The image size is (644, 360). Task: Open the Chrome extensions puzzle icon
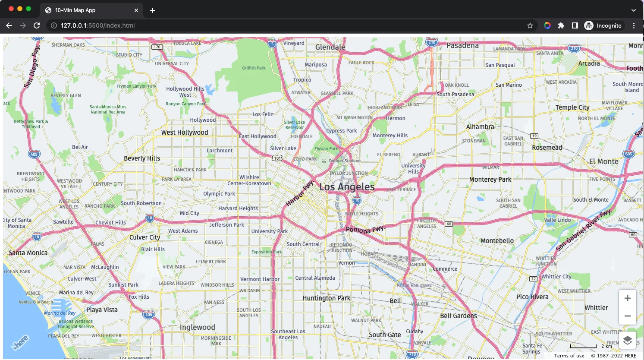coord(561,25)
